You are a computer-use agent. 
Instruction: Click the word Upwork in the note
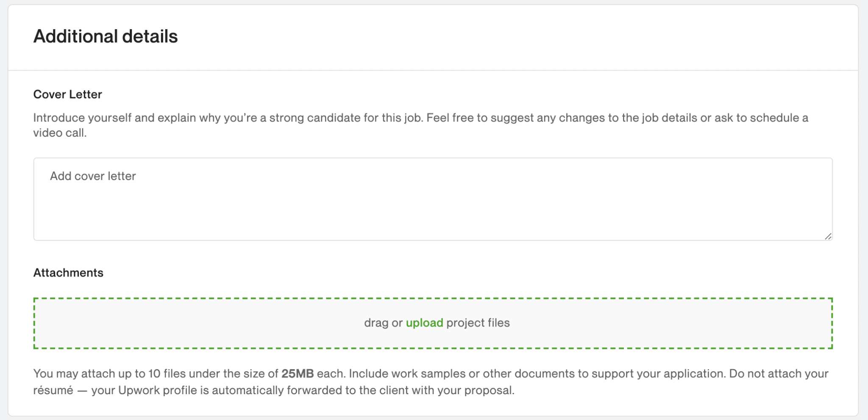(139, 390)
